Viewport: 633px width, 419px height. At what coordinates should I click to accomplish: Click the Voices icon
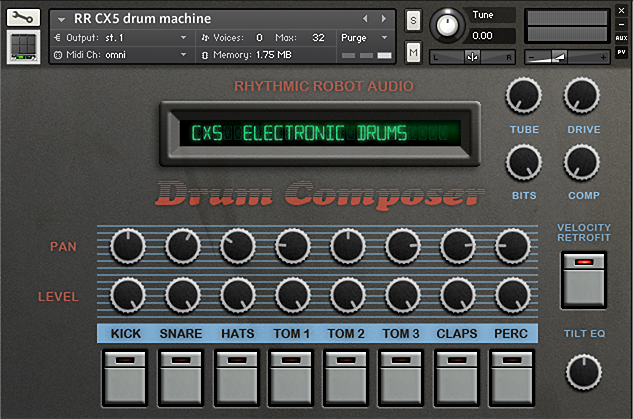(x=205, y=38)
